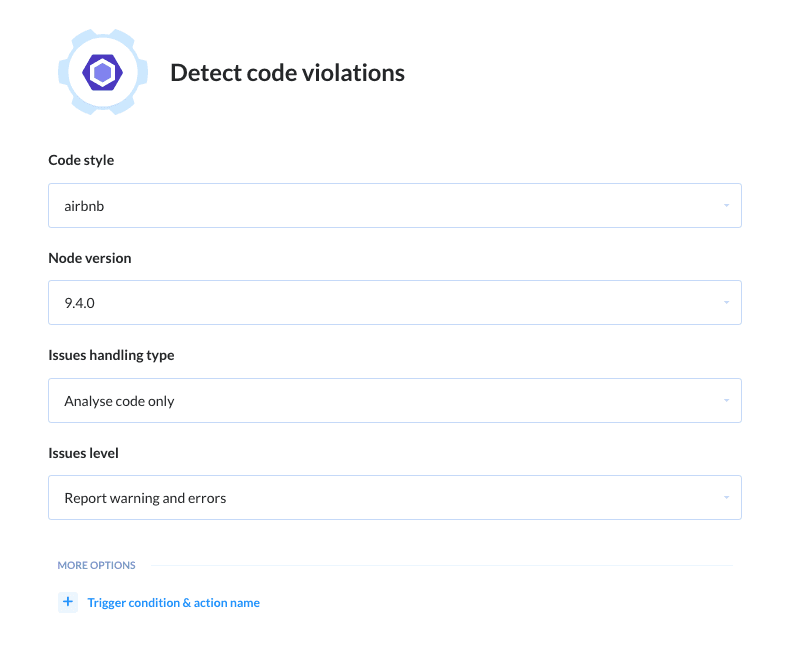Expand the Issues level dropdown arrow
The height and width of the screenshot is (660, 792).
click(x=726, y=498)
